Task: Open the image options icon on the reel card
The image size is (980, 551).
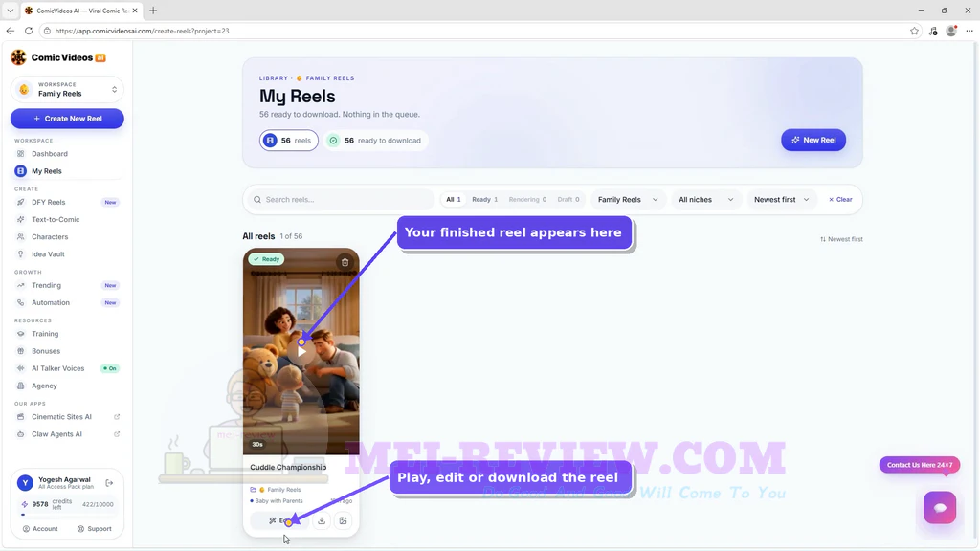Action: point(344,520)
